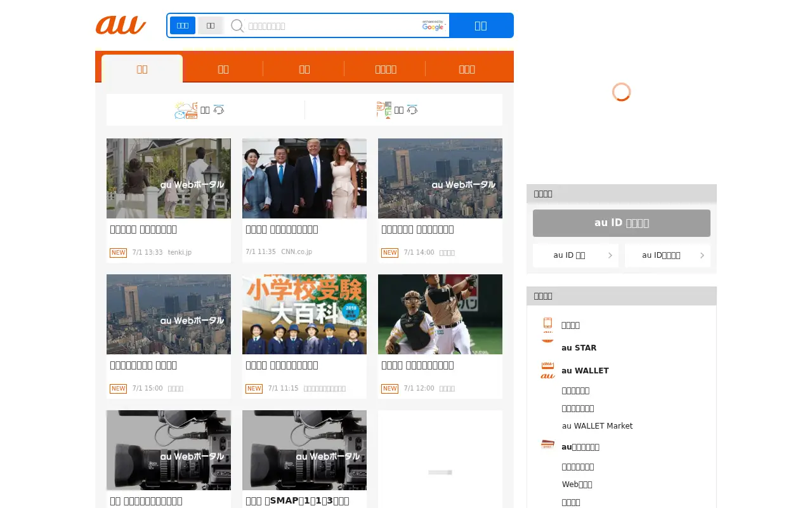This screenshot has height=508, width=812.
Task: Open the weather and chat bubbles quick-link icon
Action: (x=186, y=110)
